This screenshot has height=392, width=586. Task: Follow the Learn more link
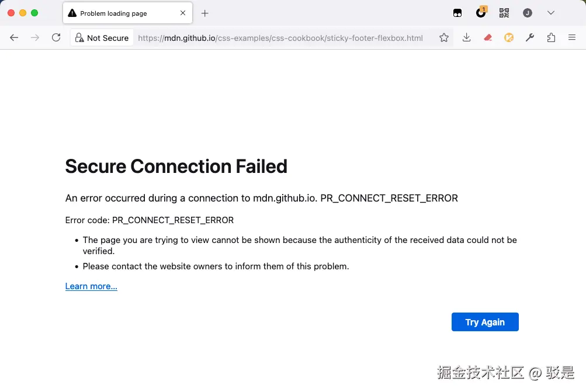click(x=91, y=286)
